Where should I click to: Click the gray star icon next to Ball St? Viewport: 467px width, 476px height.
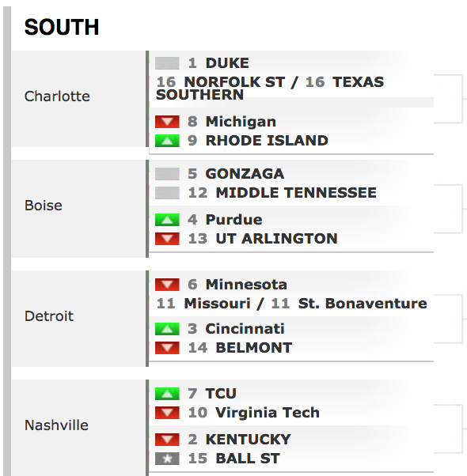[167, 459]
